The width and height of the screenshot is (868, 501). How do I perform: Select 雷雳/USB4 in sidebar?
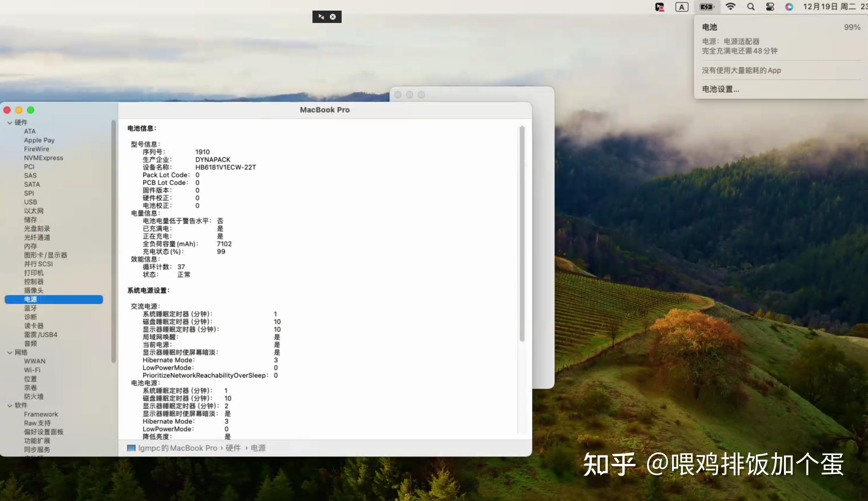(41, 334)
